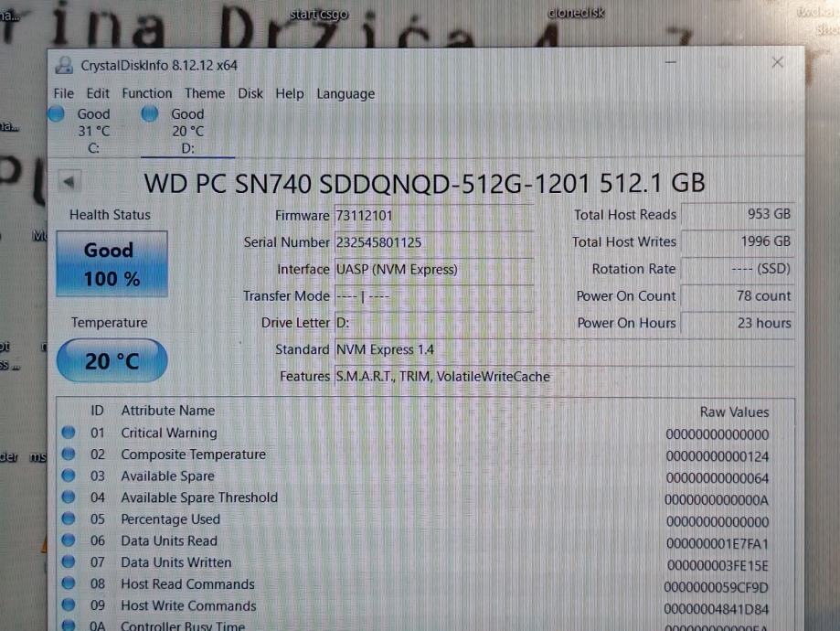Open the Help menu
This screenshot has width=840, height=631.
(x=289, y=93)
